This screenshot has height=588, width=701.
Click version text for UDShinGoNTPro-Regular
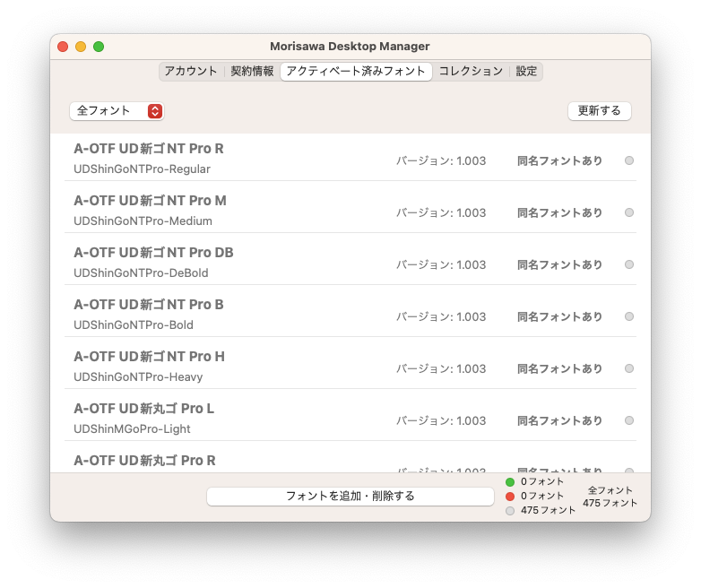[441, 160]
